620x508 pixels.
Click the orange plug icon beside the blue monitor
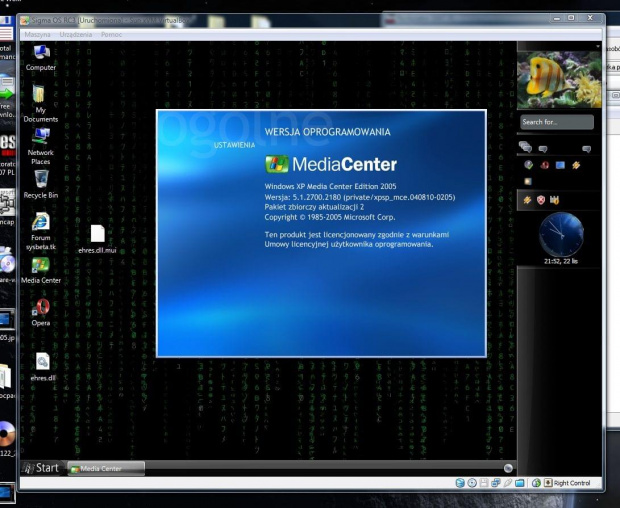[x=576, y=165]
